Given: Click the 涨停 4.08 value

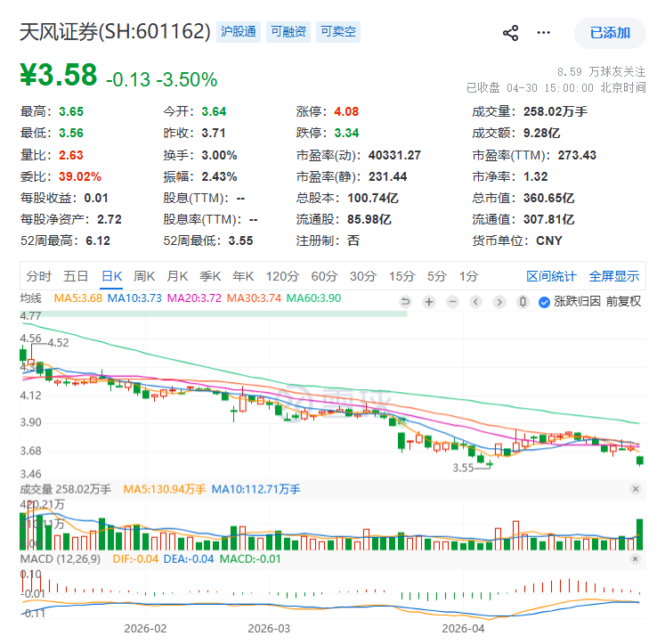Looking at the screenshot, I should (x=346, y=111).
